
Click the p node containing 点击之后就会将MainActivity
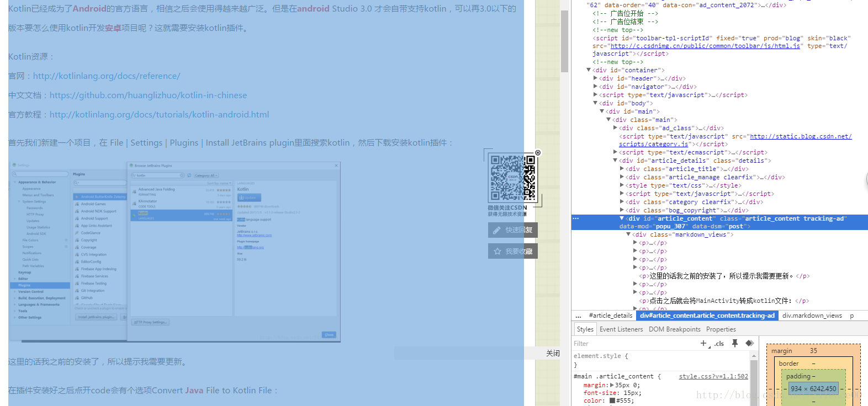click(724, 301)
